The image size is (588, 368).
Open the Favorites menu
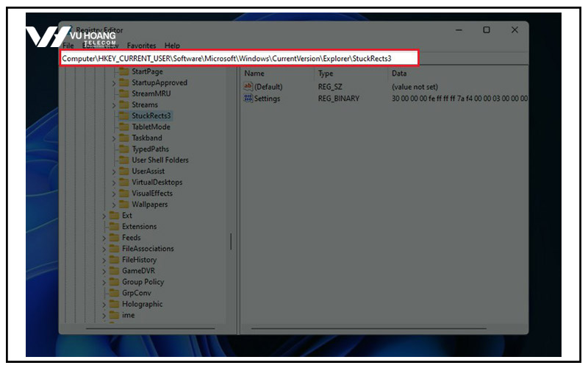[141, 46]
